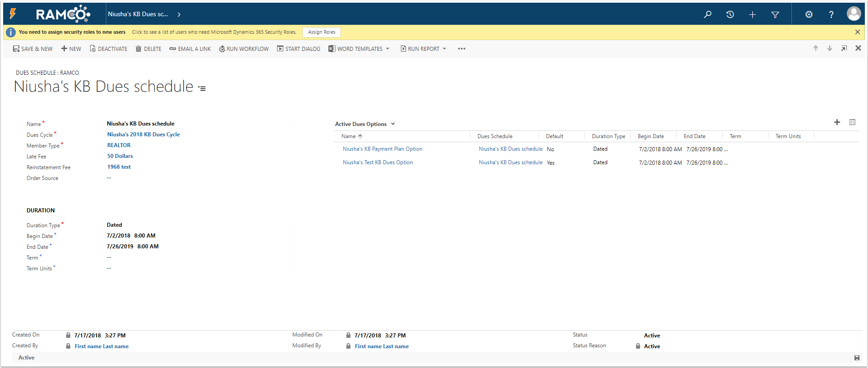Screen dimensions: 868x368
Task: Click Email a Link
Action: (190, 49)
